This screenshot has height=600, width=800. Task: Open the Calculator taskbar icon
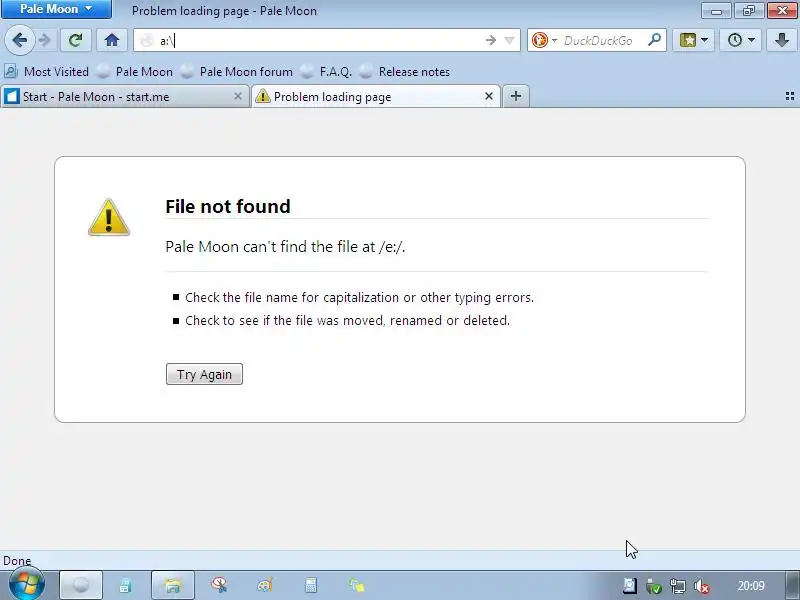click(x=311, y=585)
